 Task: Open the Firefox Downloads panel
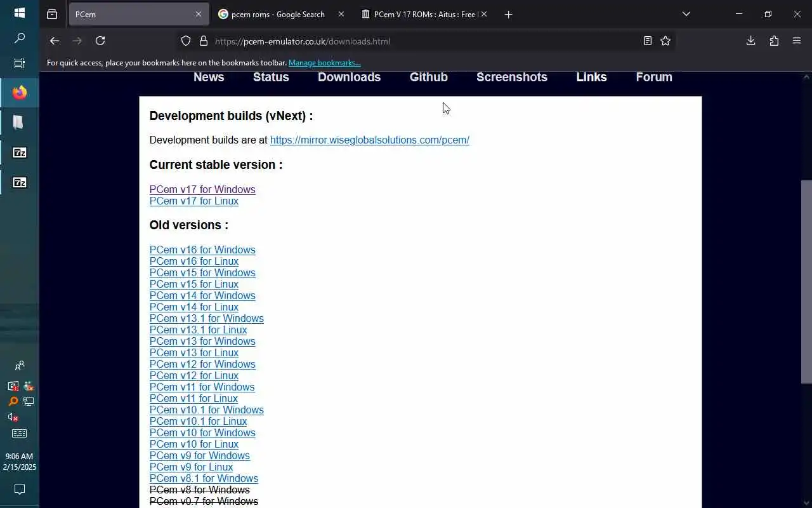750,41
